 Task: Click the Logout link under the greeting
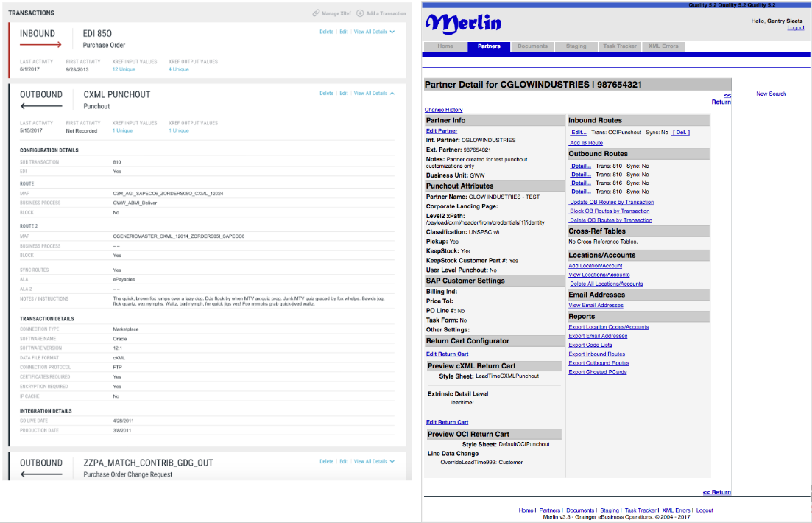click(795, 28)
